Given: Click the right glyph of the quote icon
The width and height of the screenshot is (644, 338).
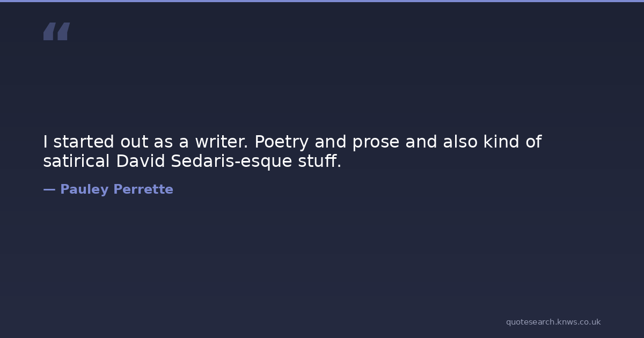Looking at the screenshot, I should coord(63,32).
